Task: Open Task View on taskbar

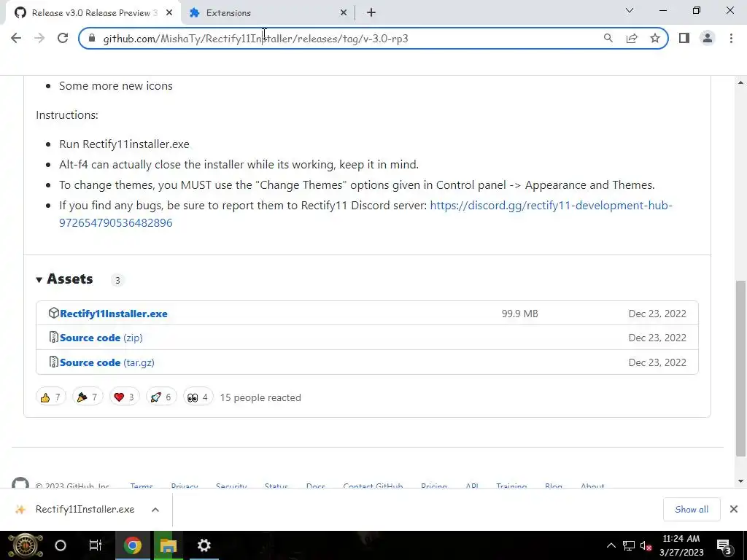Action: (96, 545)
